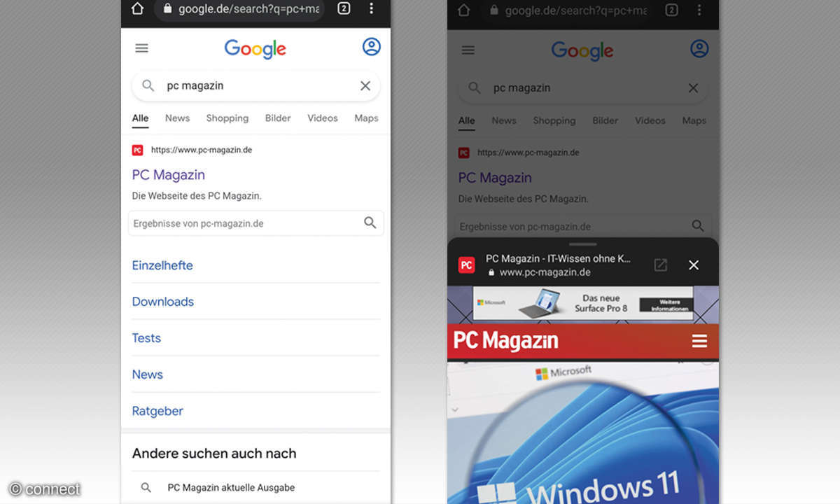Click the magnifier next to 'PC Magazin aktuelle Ausgabe'
The image size is (840, 504).
pyautogui.click(x=146, y=487)
